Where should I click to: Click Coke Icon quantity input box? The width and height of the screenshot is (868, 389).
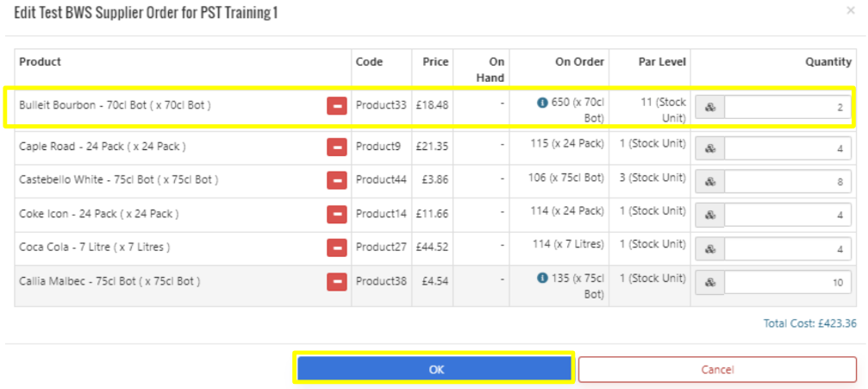click(x=787, y=216)
